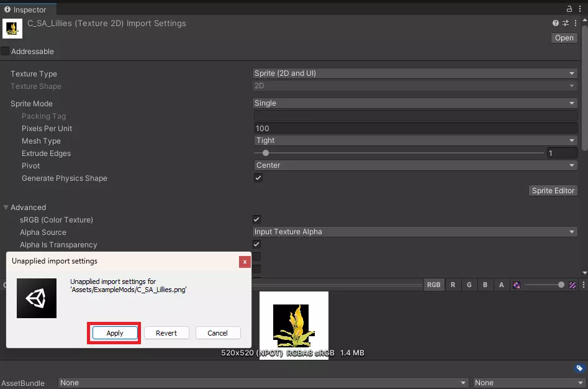Open the Alpha Source dropdown

click(415, 231)
